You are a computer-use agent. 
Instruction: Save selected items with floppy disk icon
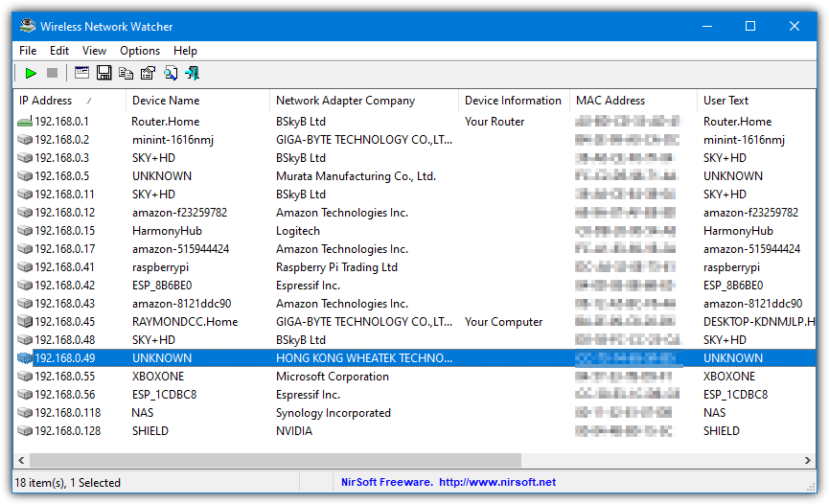(104, 73)
